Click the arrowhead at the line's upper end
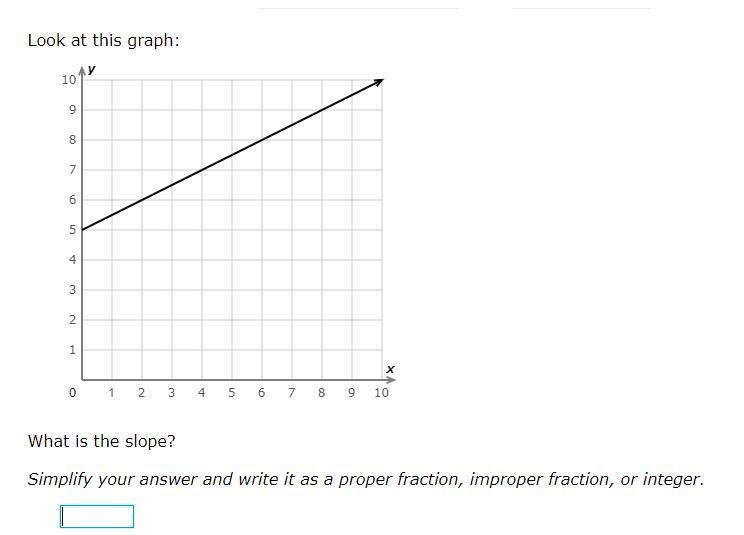Image resolution: width=744 pixels, height=535 pixels. (x=379, y=82)
